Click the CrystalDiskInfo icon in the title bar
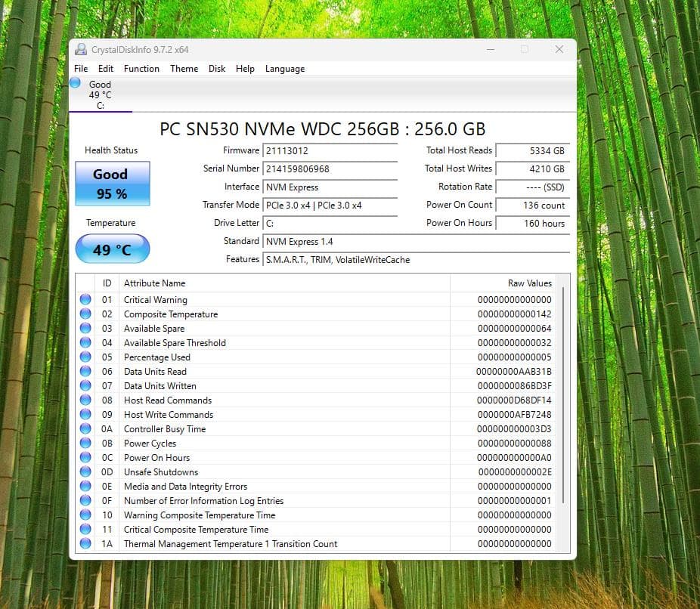700x609 pixels. click(x=80, y=48)
